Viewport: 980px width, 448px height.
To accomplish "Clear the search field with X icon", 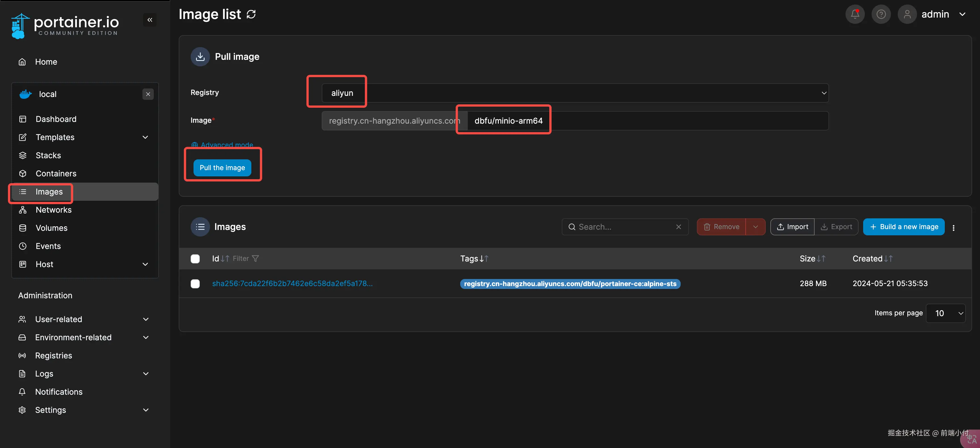I will click(678, 227).
